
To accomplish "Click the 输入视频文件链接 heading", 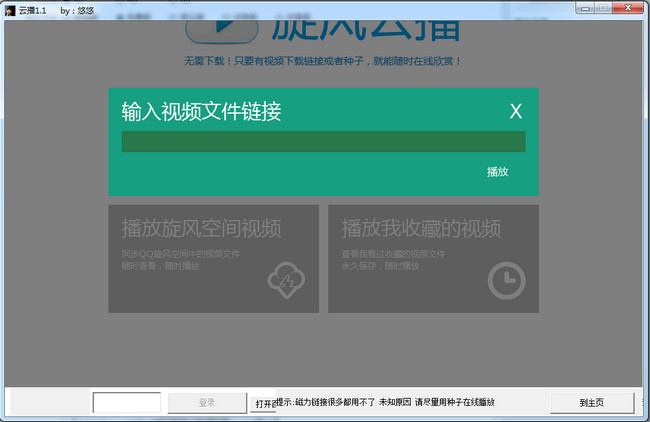I will [x=201, y=112].
